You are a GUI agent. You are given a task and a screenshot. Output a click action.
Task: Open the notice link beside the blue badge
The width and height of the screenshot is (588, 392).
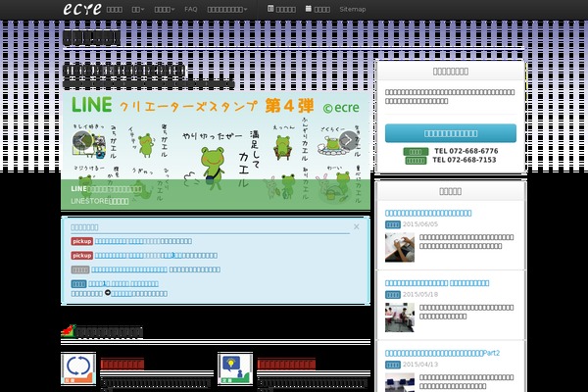(x=123, y=283)
